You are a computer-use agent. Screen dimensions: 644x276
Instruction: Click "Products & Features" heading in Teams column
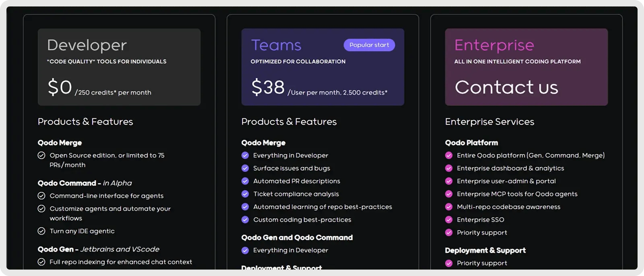coord(289,122)
